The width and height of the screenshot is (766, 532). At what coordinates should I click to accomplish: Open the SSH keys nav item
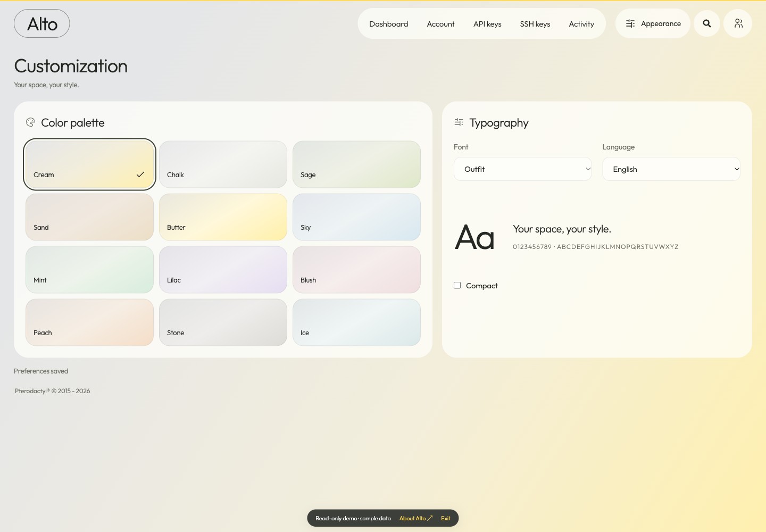pyautogui.click(x=535, y=24)
